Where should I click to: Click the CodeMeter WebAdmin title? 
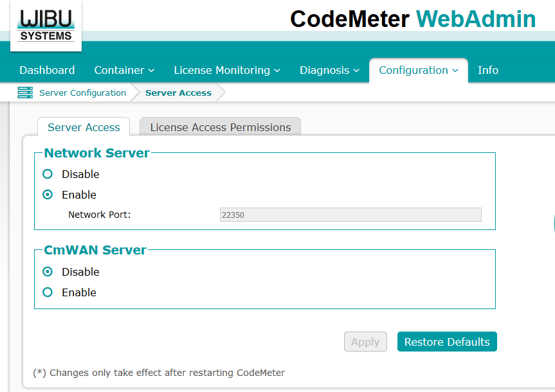pos(412,19)
